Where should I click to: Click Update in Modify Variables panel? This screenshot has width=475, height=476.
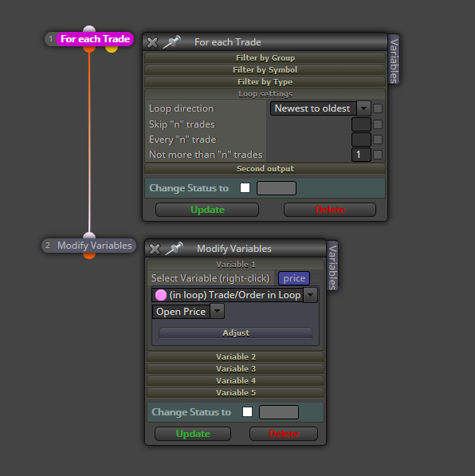193,434
